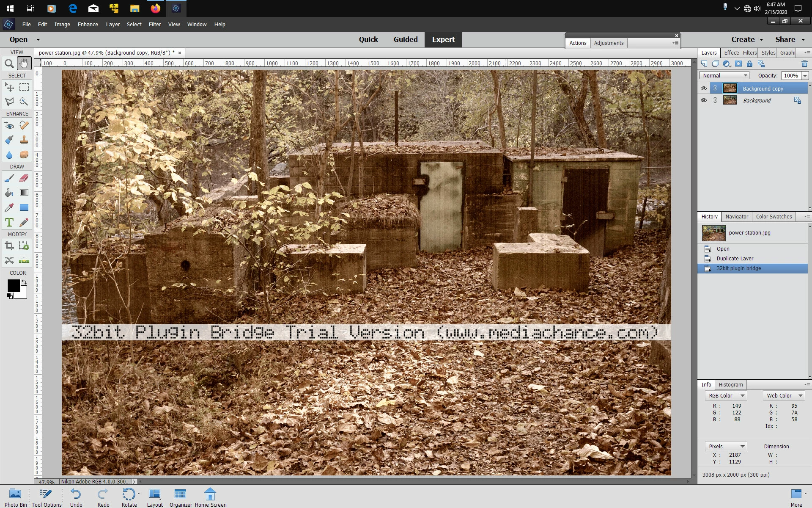Hide the Background copy layer
The height and width of the screenshot is (508, 812).
703,88
